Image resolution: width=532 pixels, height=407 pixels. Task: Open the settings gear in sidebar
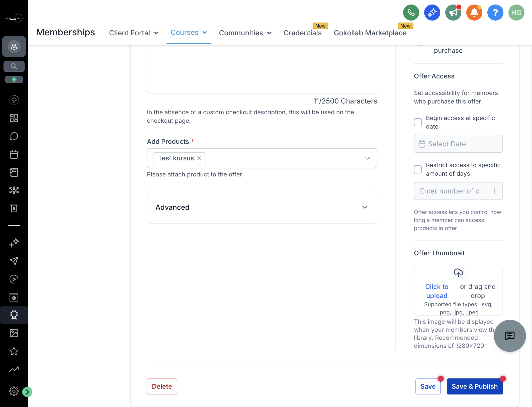[x=14, y=391]
